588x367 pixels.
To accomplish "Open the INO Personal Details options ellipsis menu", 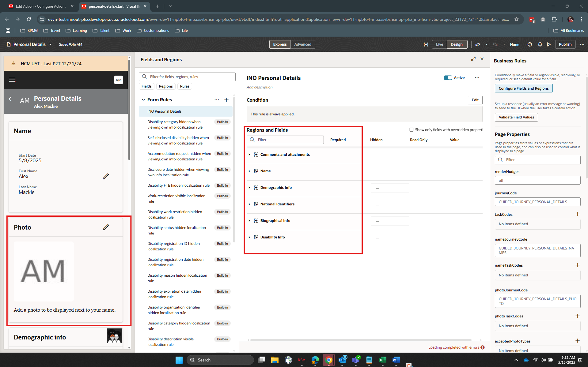I will [x=477, y=78].
